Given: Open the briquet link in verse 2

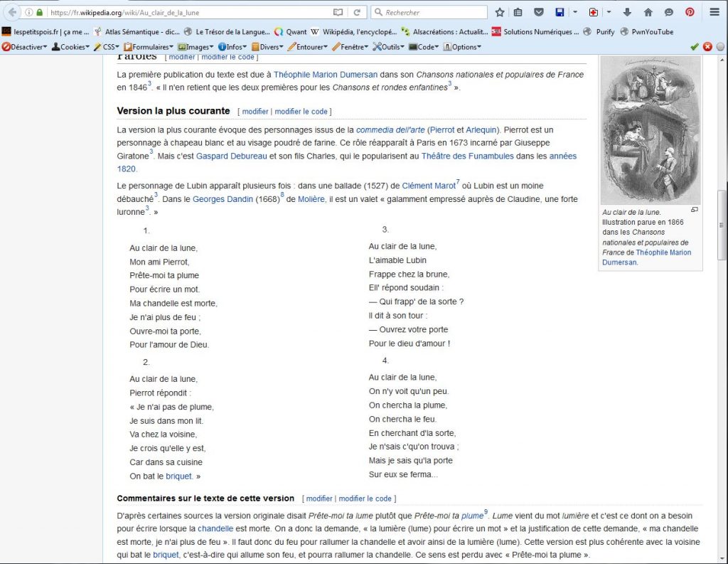Looking at the screenshot, I should (178, 477).
